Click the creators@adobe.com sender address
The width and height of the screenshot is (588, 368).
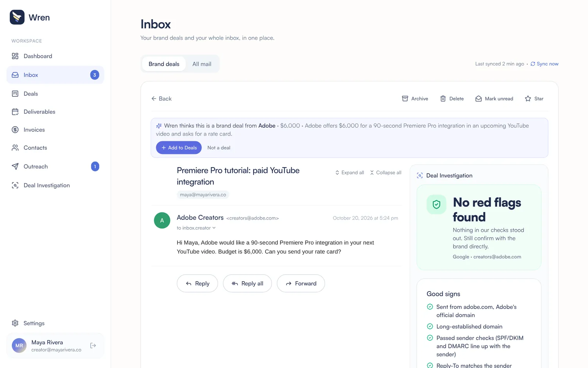tap(252, 218)
